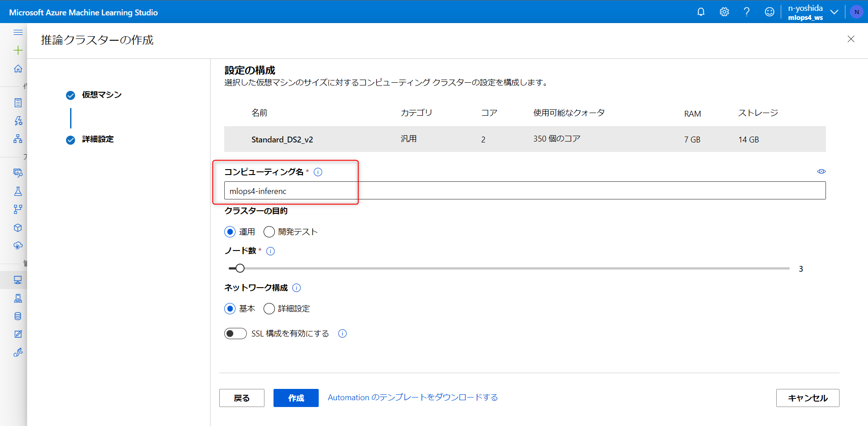This screenshot has width=868, height=426.
Task: Click the 作成 create button
Action: [296, 398]
